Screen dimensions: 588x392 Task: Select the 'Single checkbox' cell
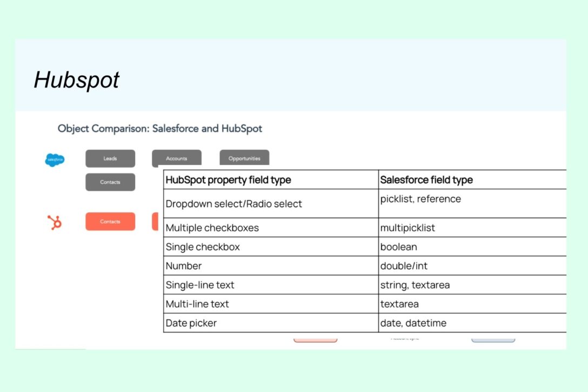tap(271, 247)
